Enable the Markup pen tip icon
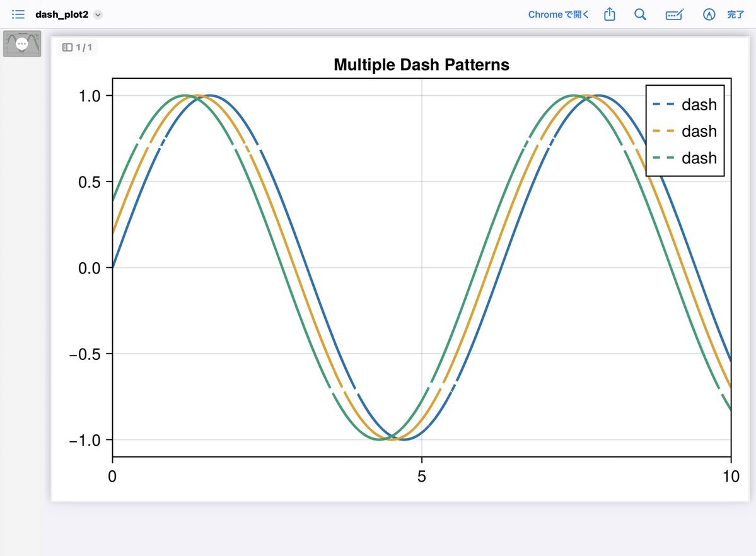This screenshot has width=756, height=556. tap(709, 14)
